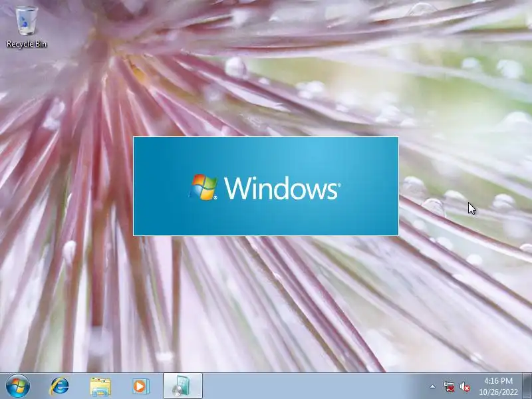
Task: Open the Windows Start menu orb
Action: 18,386
